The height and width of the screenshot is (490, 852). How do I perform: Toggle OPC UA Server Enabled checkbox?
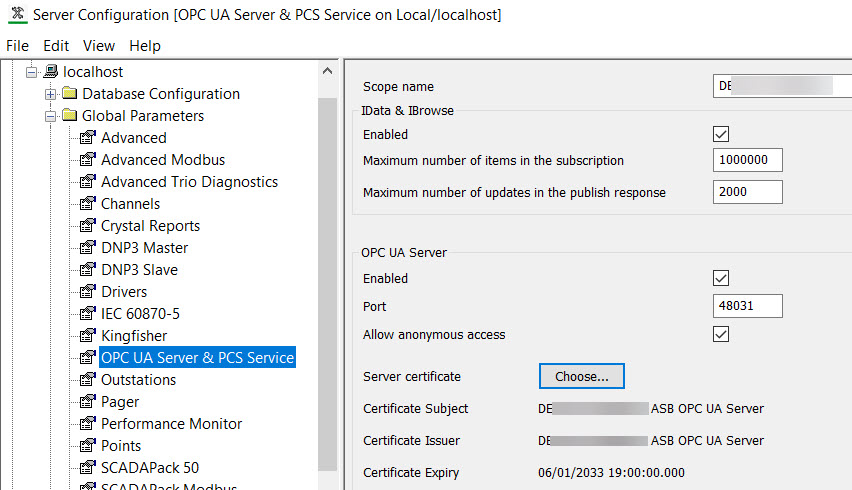coord(721,278)
